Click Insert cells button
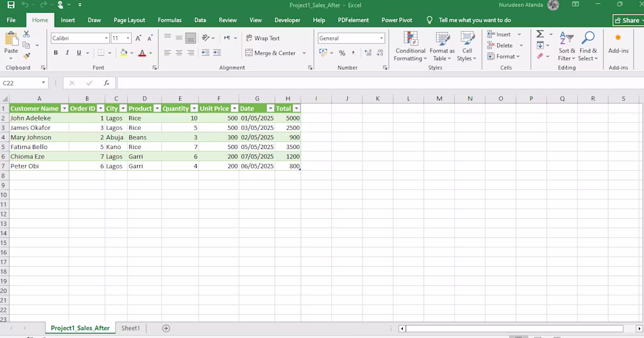Viewport: 644px width, 338px height. click(x=499, y=35)
